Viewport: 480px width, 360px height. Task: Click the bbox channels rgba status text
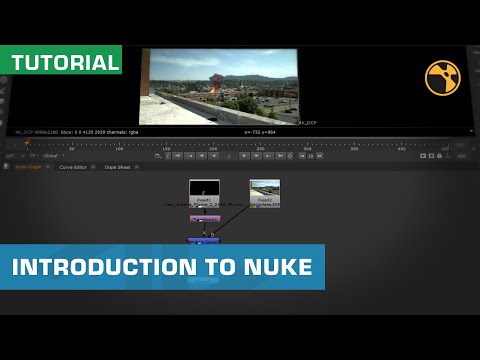99,132
